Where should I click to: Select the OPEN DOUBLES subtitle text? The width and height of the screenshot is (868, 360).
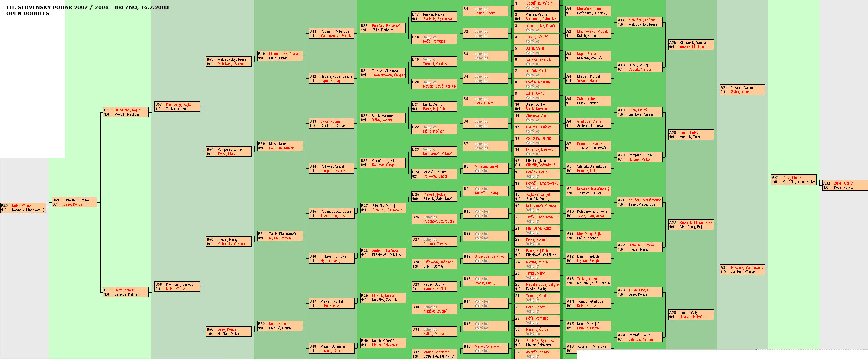point(28,13)
